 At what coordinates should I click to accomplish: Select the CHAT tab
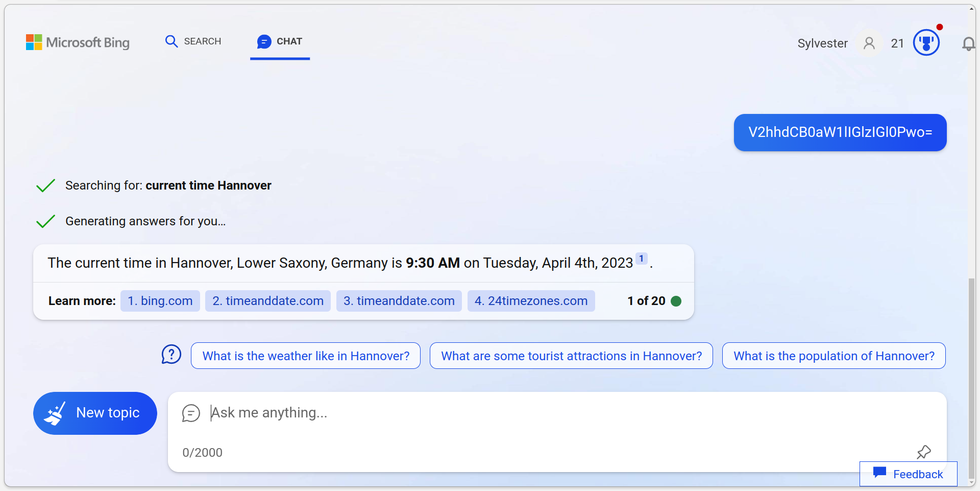(x=280, y=42)
